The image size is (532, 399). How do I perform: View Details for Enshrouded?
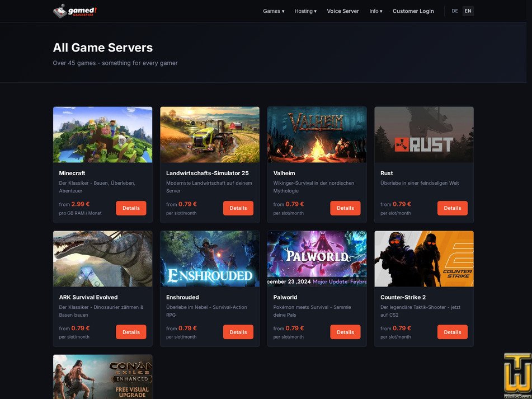coord(238,332)
